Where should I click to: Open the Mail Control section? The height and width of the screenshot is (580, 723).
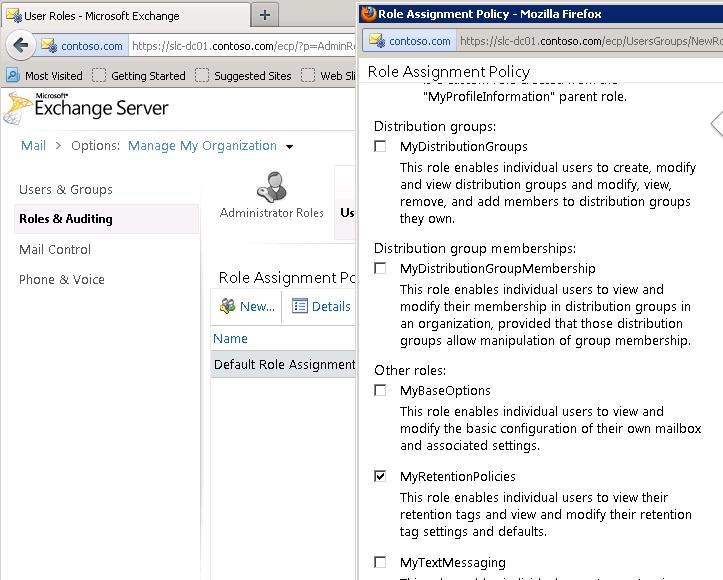coord(54,249)
